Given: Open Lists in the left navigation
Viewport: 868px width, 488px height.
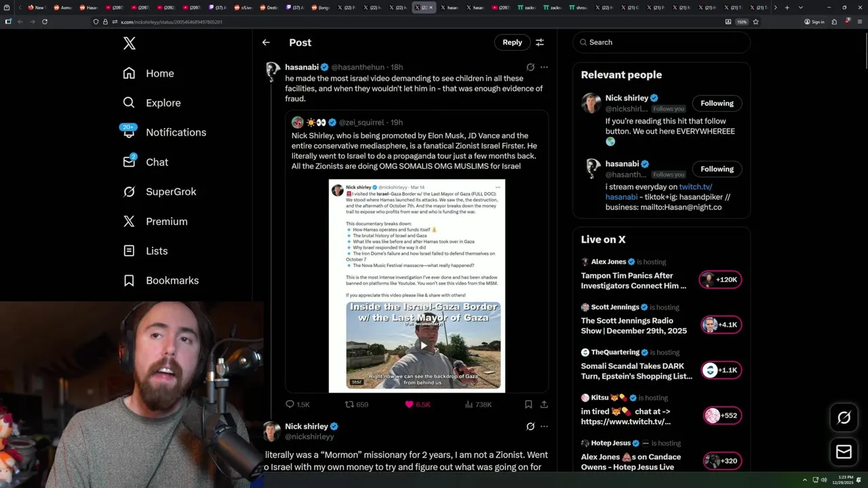Looking at the screenshot, I should 145,251.
